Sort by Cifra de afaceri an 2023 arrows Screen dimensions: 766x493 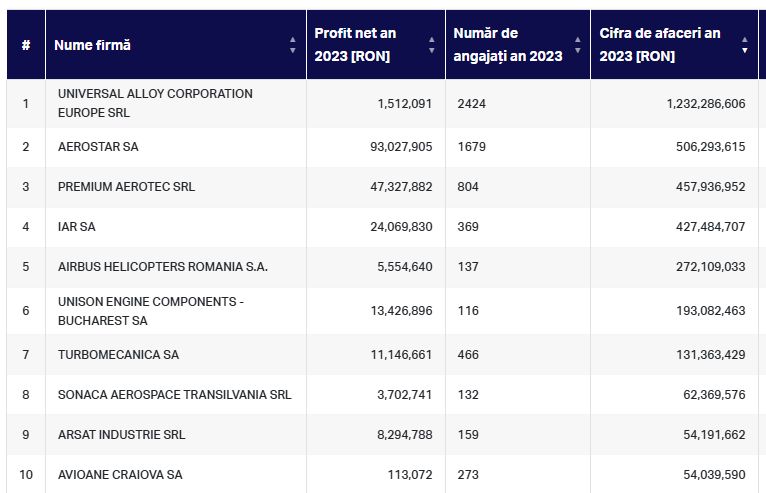pos(745,45)
